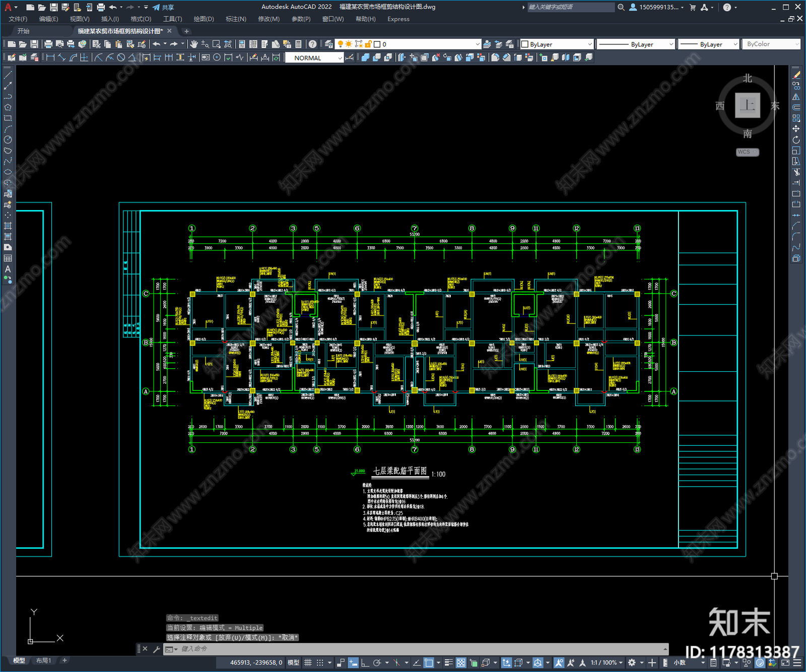
Task: Switch to the 布局1 layout tab
Action: click(x=44, y=660)
